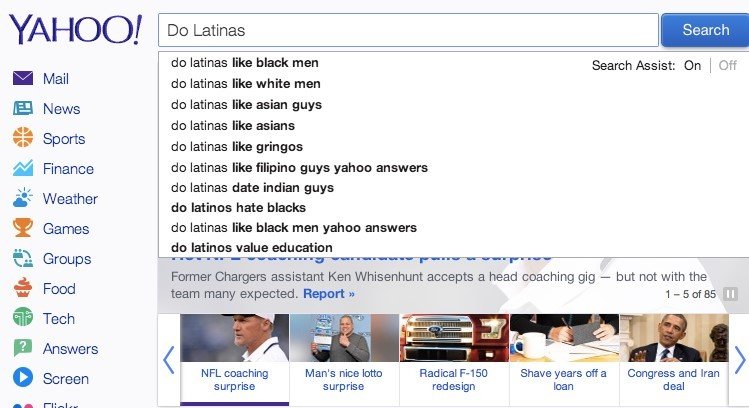Open 'Radical F-150 redesign' thumbnail
This screenshot has height=408, width=749.
(454, 359)
